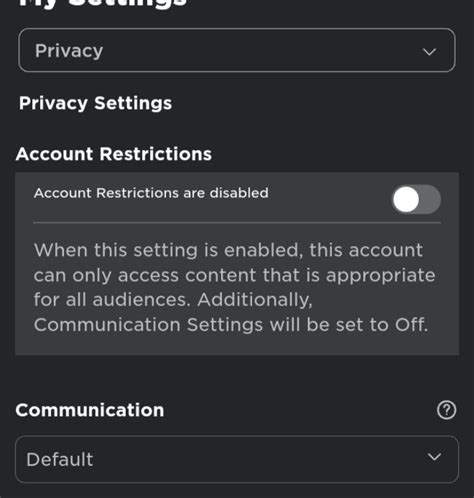Click the "Account Restrictions are disabled" label
474x498 pixels.
tap(151, 193)
